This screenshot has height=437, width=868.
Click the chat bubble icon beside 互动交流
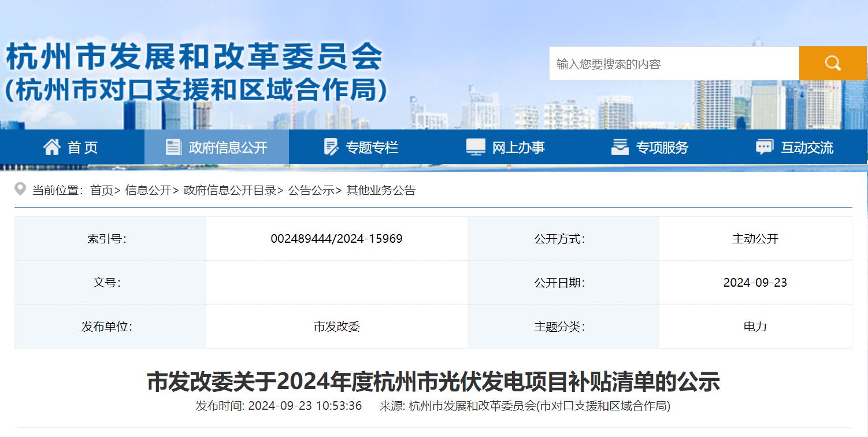coord(765,147)
